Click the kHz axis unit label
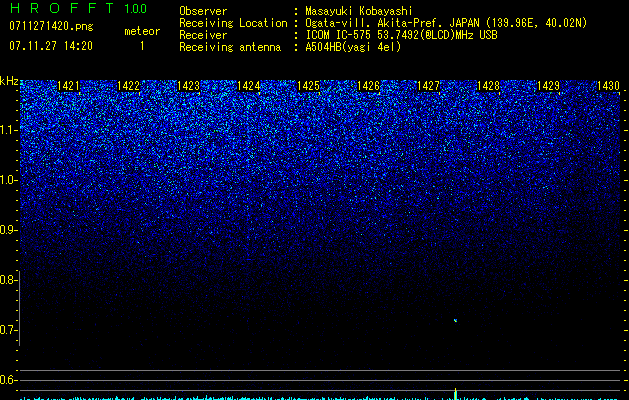 pyautogui.click(x=9, y=81)
